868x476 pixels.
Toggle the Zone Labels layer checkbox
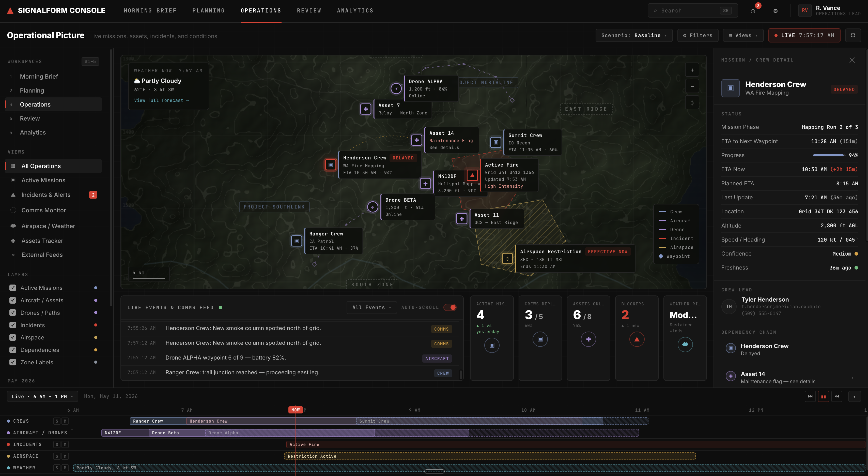[x=13, y=362]
